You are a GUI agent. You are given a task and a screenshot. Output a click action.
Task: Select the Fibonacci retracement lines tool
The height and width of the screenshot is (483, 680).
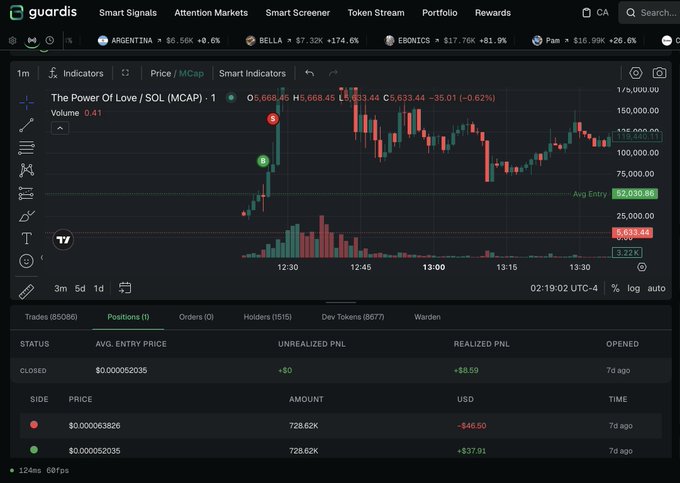[26, 148]
